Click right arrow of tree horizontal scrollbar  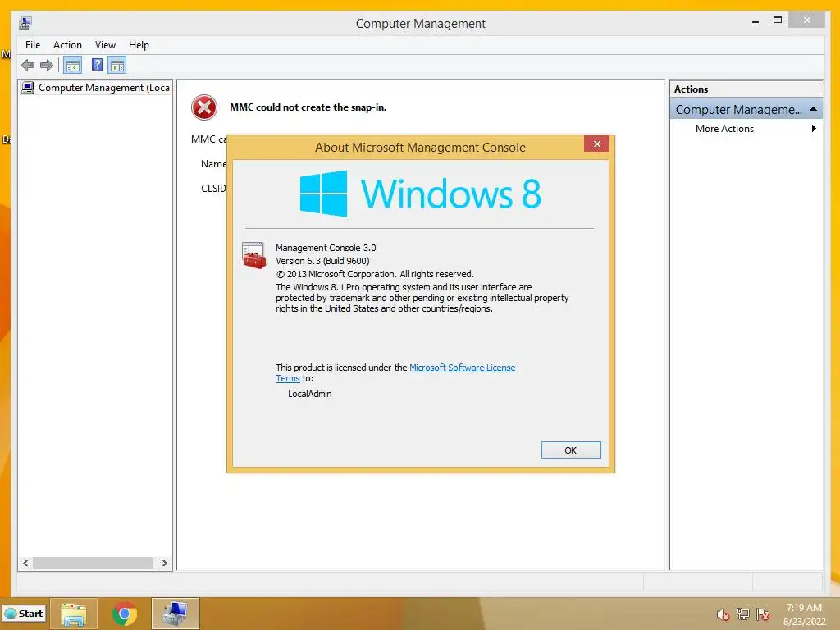[x=164, y=563]
